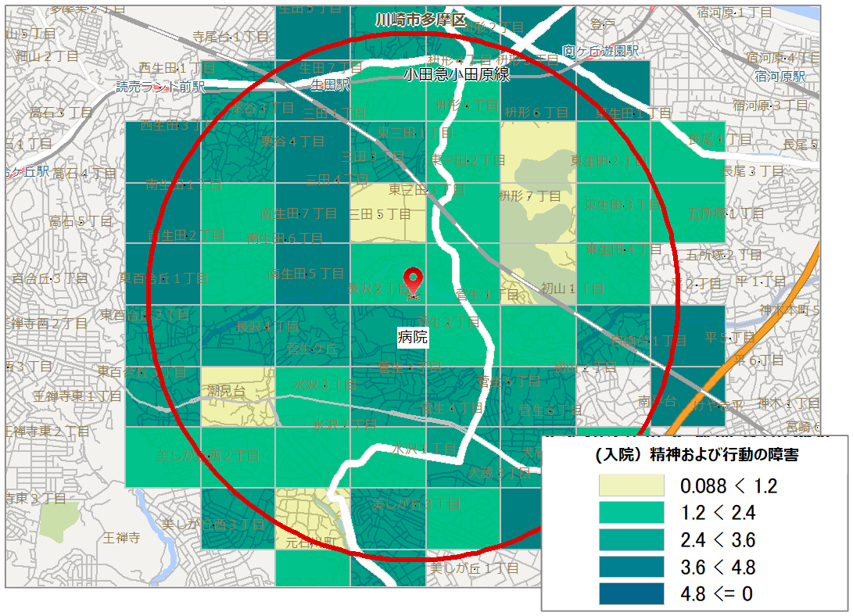
Task: Select the legend value text 1.2 < 2.4
Action: [718, 513]
